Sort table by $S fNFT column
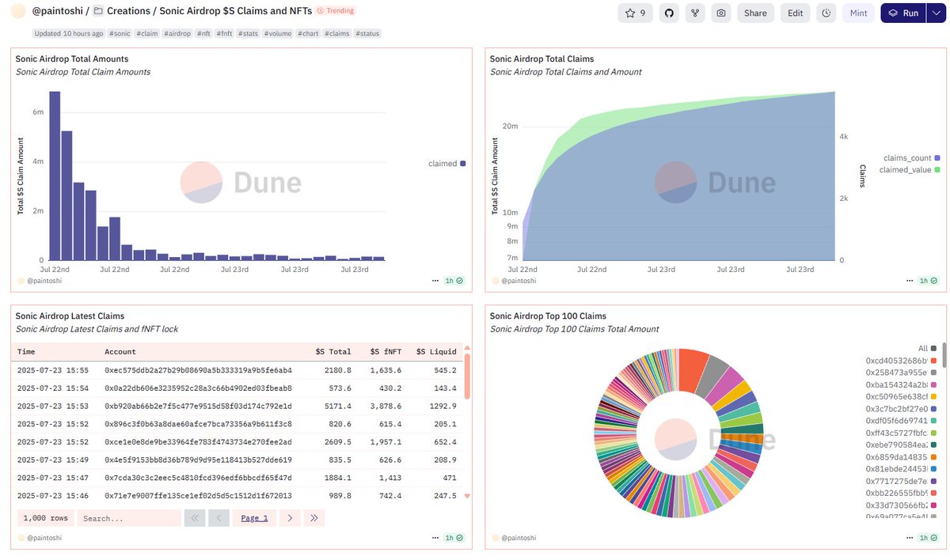This screenshot has width=950, height=560. point(386,351)
